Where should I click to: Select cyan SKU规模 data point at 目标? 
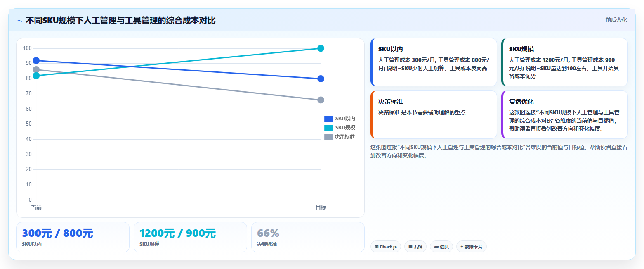coord(321,48)
